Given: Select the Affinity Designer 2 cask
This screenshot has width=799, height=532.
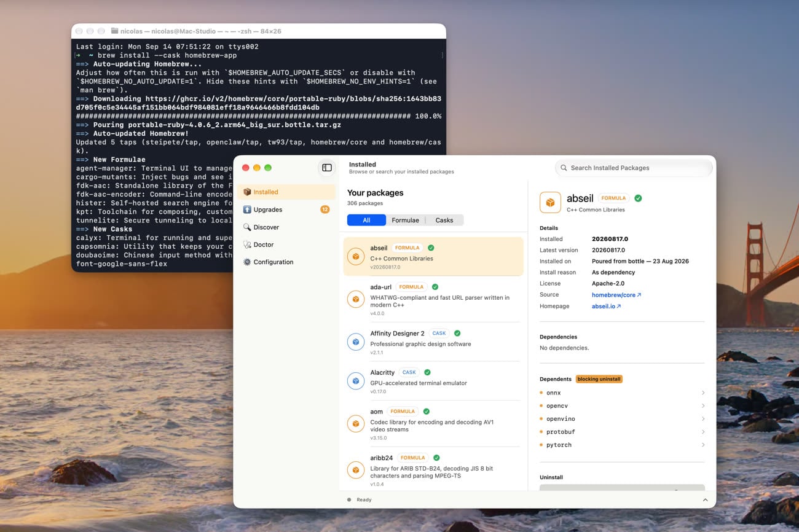Looking at the screenshot, I should 433,342.
